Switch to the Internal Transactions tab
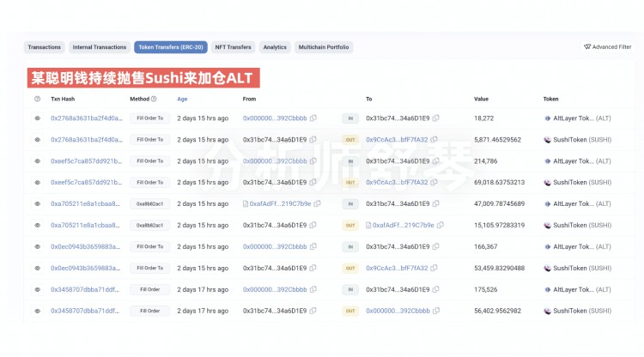Image resolution: width=644 pixels, height=357 pixels. [x=100, y=47]
